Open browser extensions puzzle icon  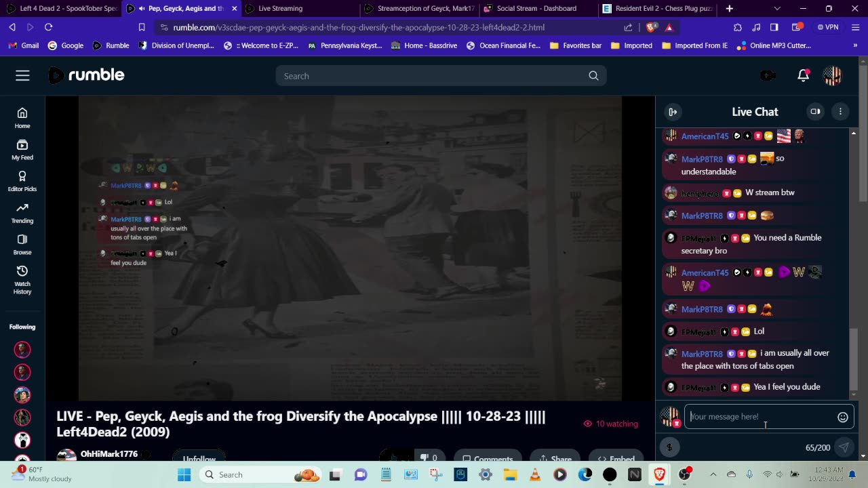(x=738, y=27)
